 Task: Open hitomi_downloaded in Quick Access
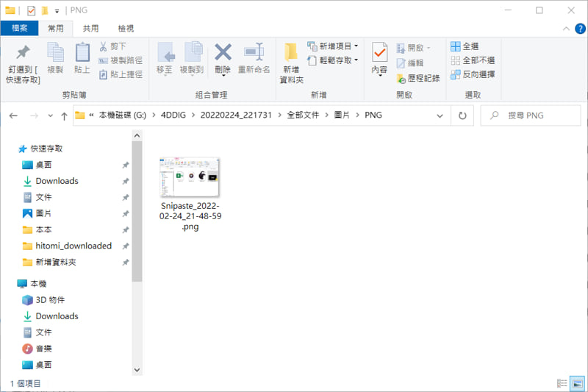73,246
